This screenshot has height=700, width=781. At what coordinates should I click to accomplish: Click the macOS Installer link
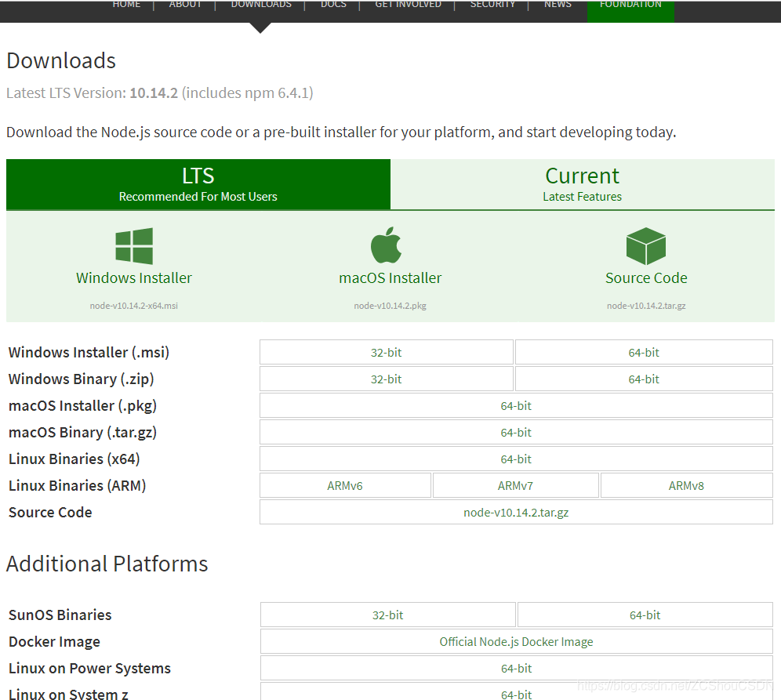pyautogui.click(x=390, y=277)
